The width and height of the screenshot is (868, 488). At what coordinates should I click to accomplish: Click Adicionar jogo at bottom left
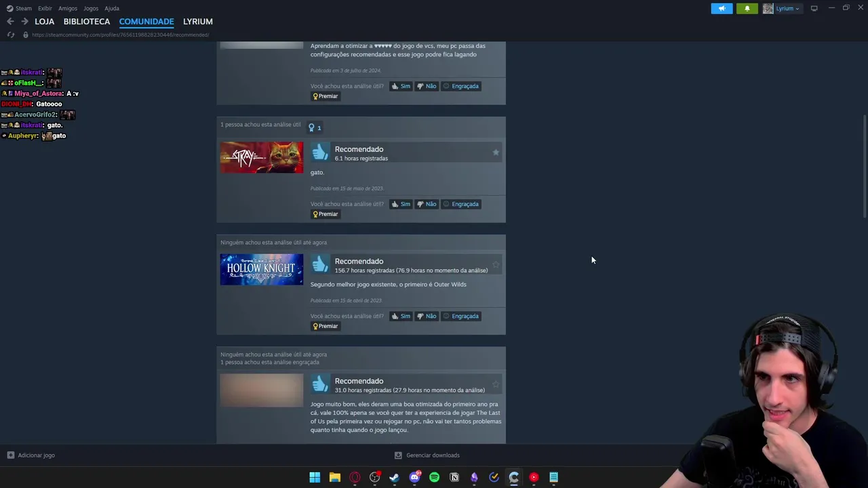[31, 455]
